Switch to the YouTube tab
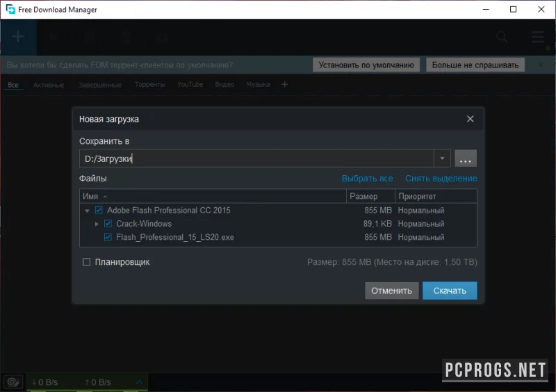The height and width of the screenshot is (392, 556). point(190,84)
